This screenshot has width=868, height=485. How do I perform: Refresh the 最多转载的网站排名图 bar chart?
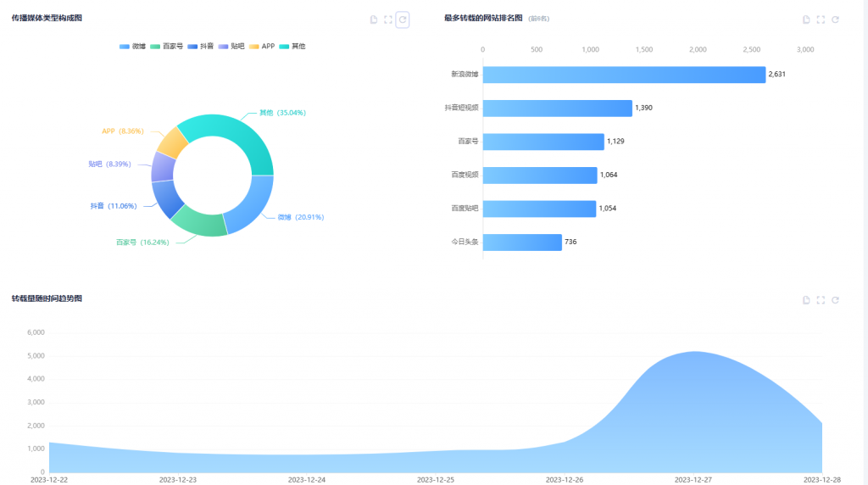tap(835, 20)
